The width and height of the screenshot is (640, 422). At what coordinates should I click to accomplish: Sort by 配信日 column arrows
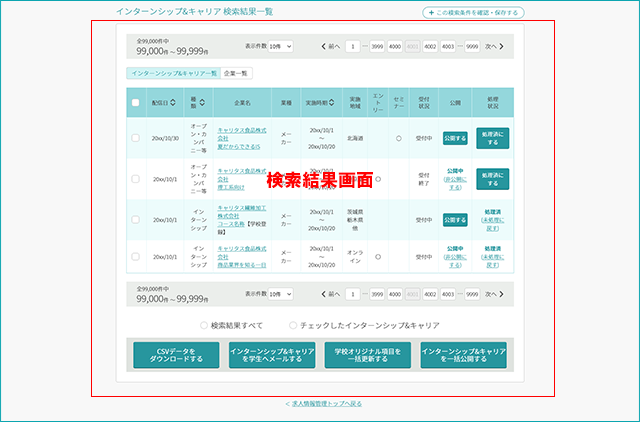tap(173, 102)
